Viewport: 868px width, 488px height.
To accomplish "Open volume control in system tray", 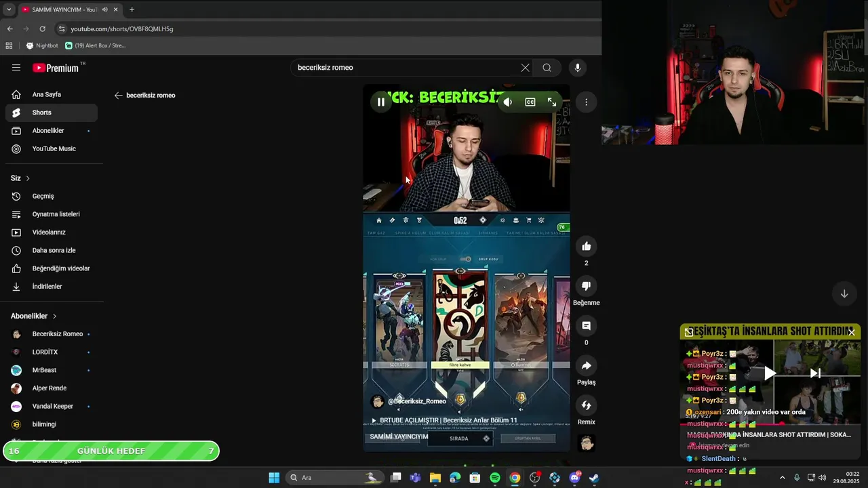I will pos(822,478).
